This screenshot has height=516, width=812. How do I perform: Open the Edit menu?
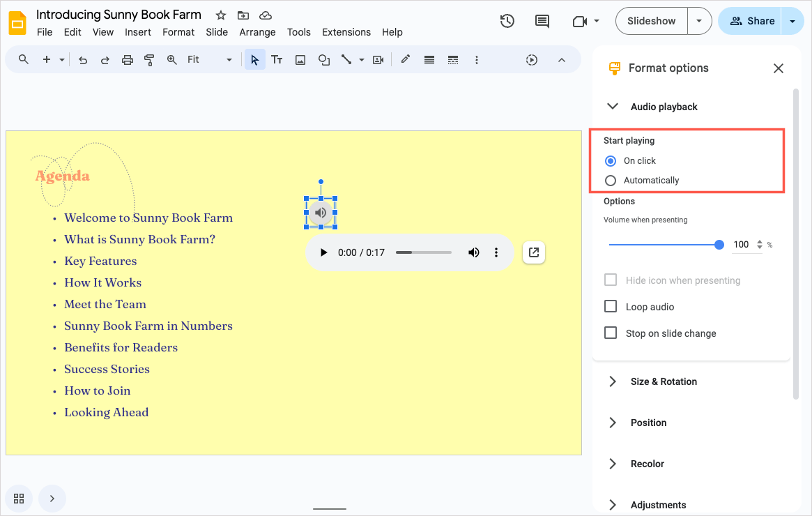72,32
